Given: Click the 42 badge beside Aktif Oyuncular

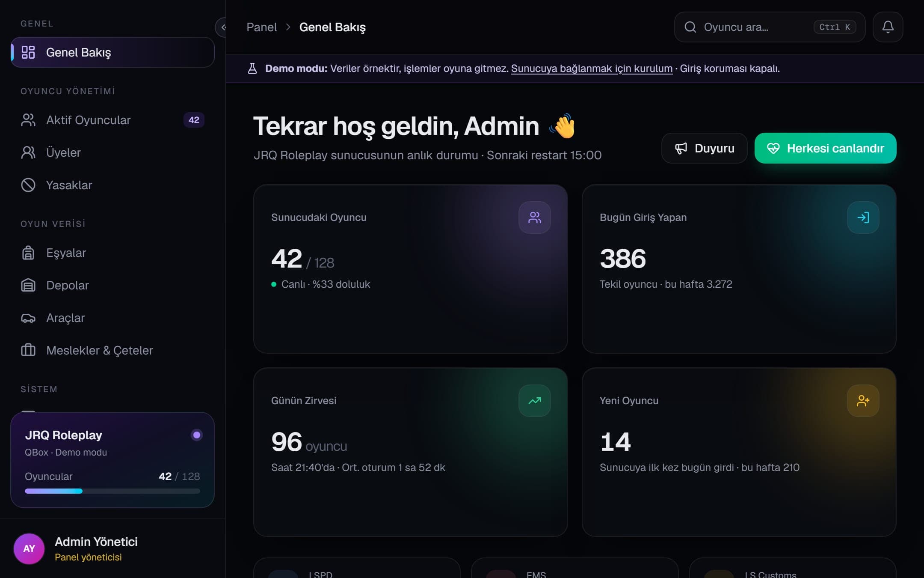Looking at the screenshot, I should tap(194, 120).
